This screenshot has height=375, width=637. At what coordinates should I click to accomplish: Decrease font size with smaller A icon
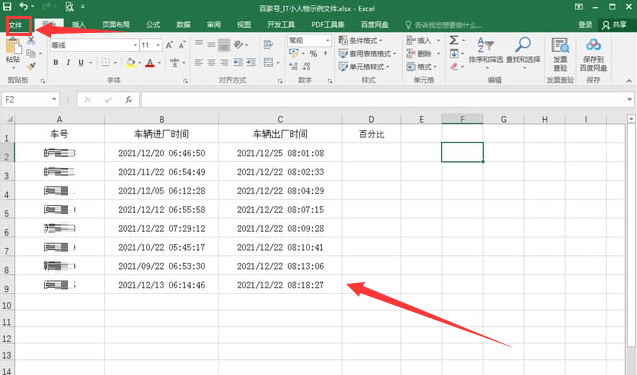182,45
